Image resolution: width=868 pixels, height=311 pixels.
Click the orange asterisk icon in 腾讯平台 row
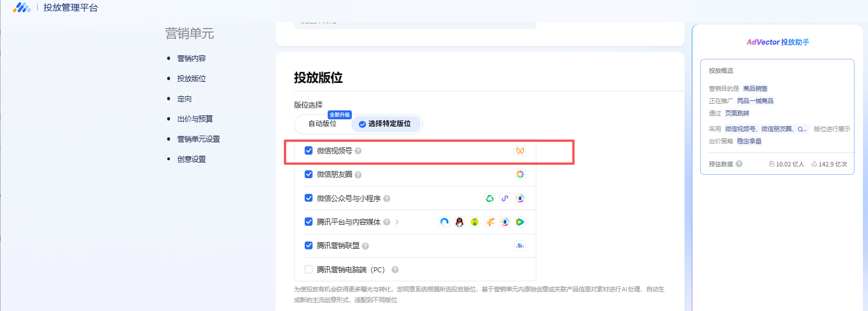tap(490, 222)
